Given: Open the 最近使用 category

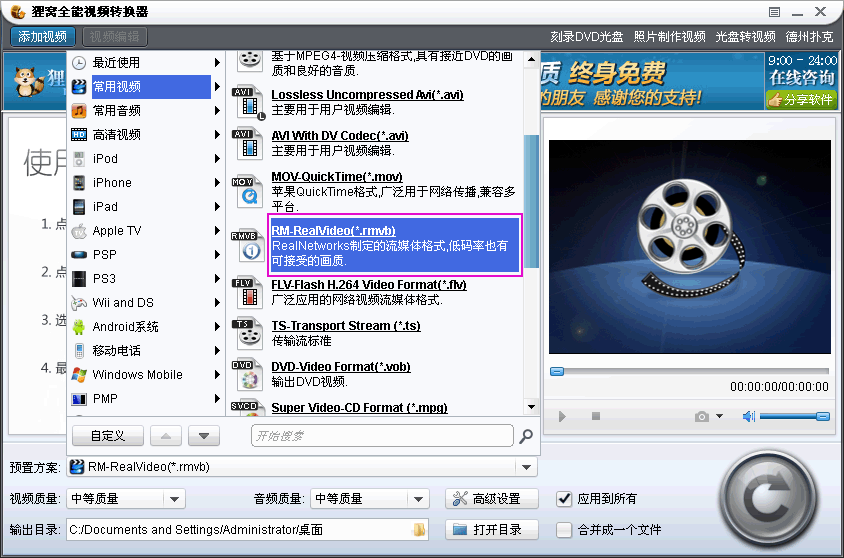Looking at the screenshot, I should coord(146,62).
